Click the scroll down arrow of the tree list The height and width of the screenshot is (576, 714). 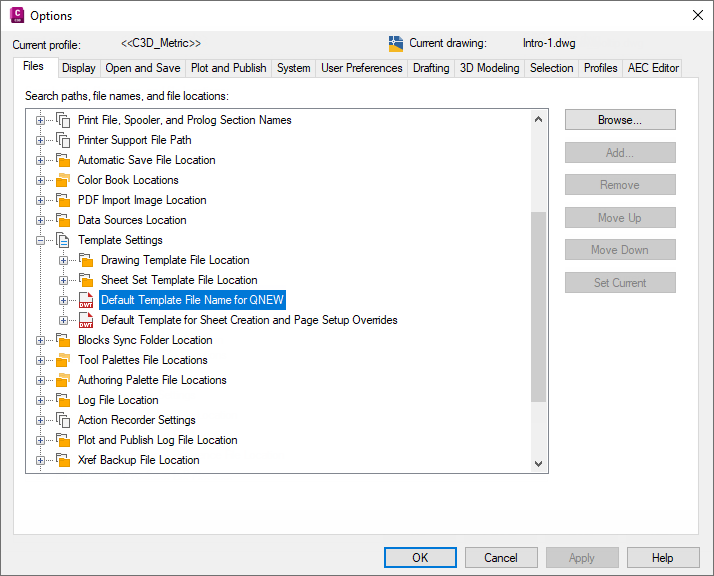click(538, 464)
